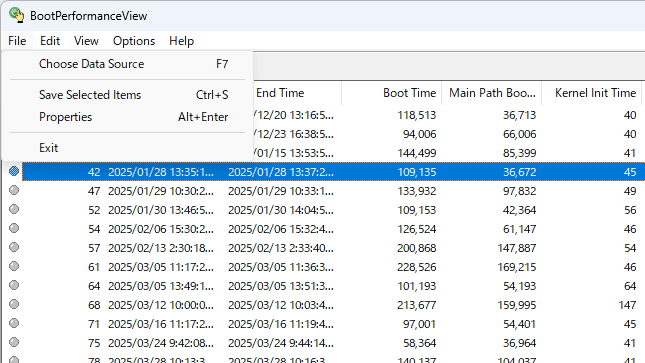Image resolution: width=645 pixels, height=363 pixels.
Task: Click end time 2025/02/06 15:32:4...
Action: coord(281,229)
